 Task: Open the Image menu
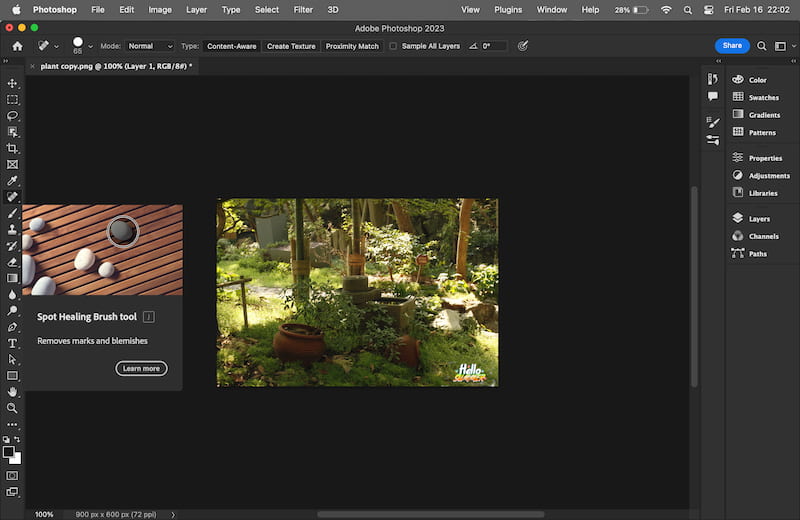click(x=160, y=10)
